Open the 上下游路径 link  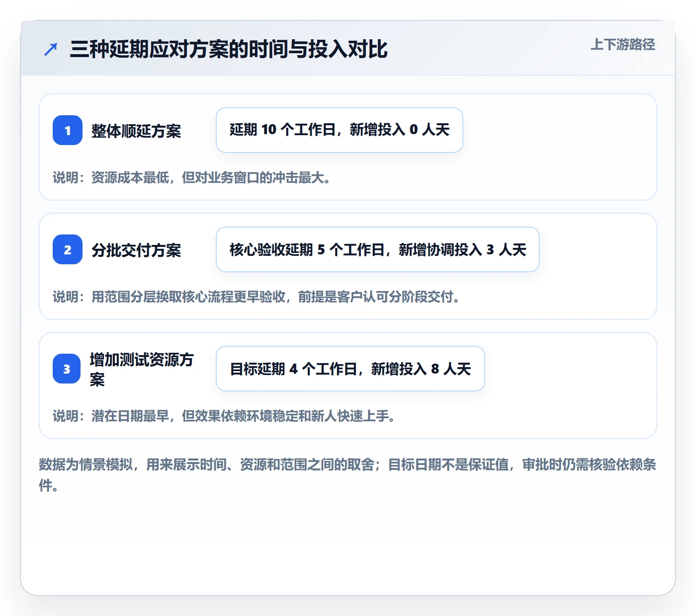(x=623, y=45)
